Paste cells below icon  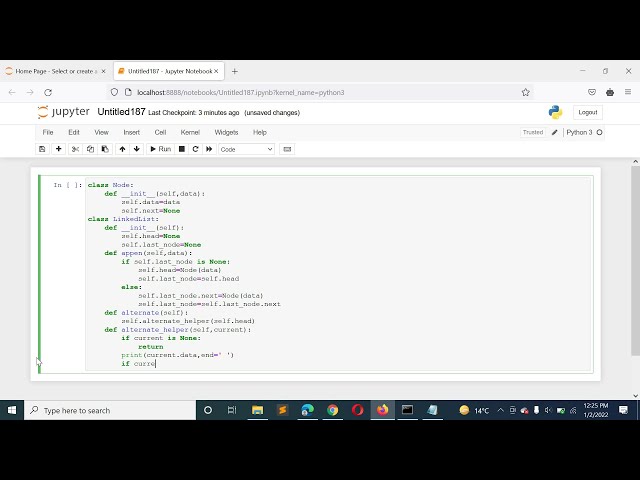[105, 149]
